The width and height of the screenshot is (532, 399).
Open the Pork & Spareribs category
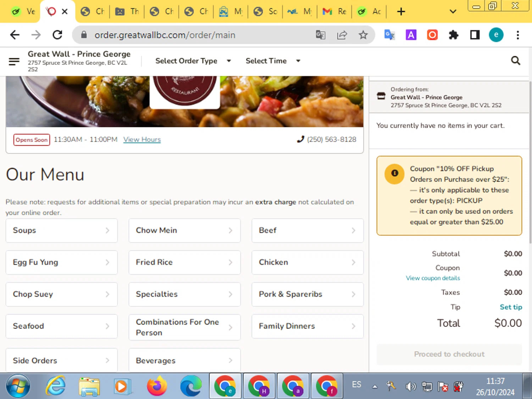[x=307, y=294]
